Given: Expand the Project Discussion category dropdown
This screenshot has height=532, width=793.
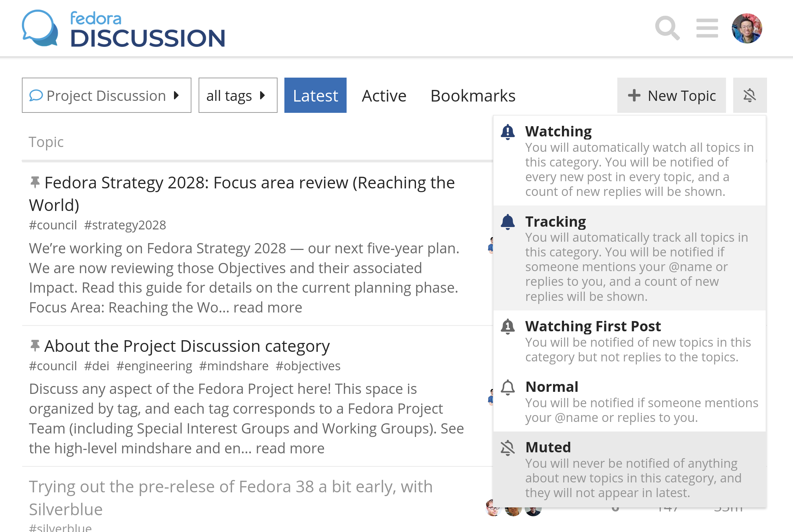Looking at the screenshot, I should tap(107, 95).
